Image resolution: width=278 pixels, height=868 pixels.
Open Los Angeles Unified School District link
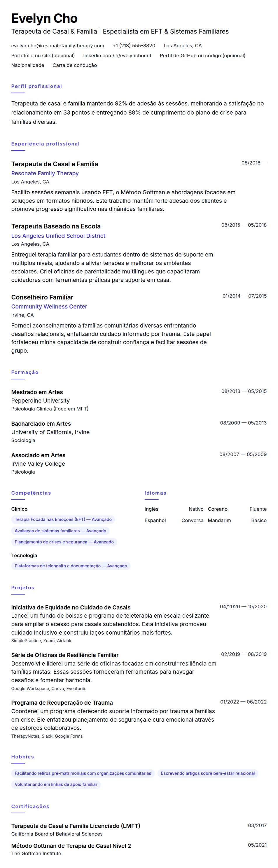(58, 236)
